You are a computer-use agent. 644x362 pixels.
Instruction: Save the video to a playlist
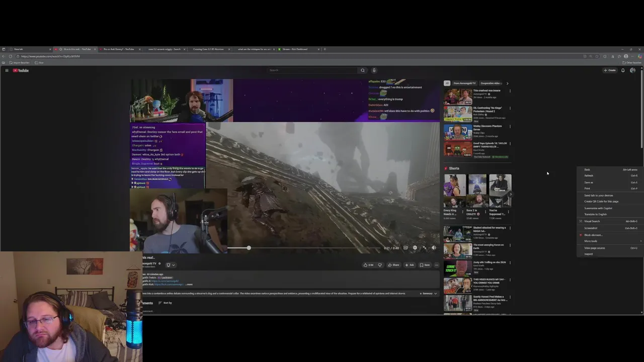tap(425, 265)
